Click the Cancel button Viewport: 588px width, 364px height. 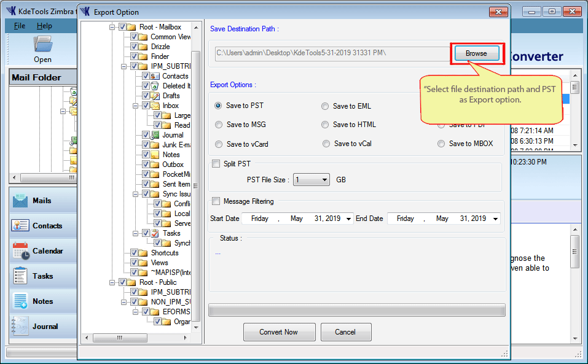click(x=346, y=332)
